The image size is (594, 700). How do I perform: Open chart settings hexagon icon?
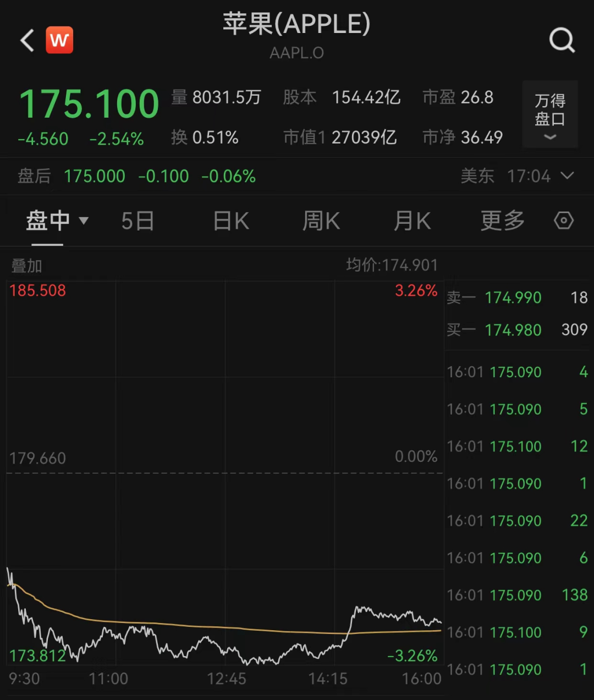[564, 221]
